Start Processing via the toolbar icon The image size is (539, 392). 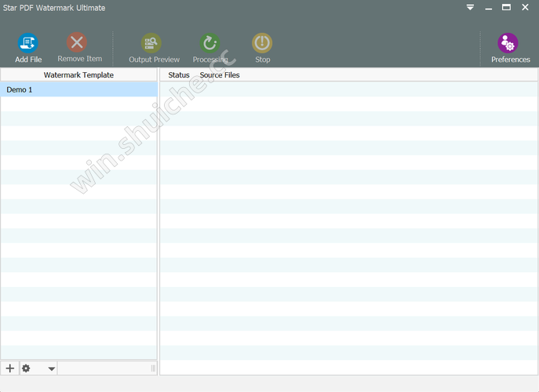click(x=209, y=43)
